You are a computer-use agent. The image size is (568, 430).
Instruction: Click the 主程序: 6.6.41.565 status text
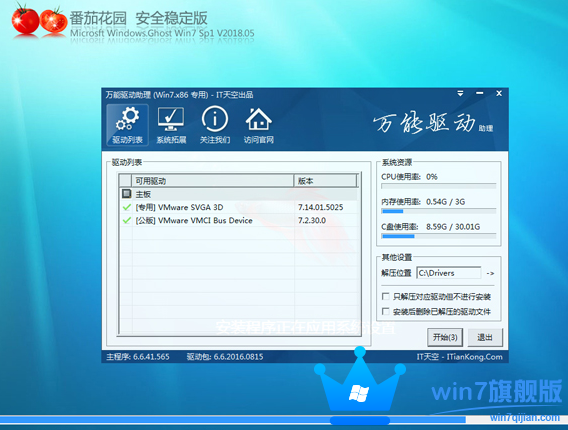tap(138, 357)
